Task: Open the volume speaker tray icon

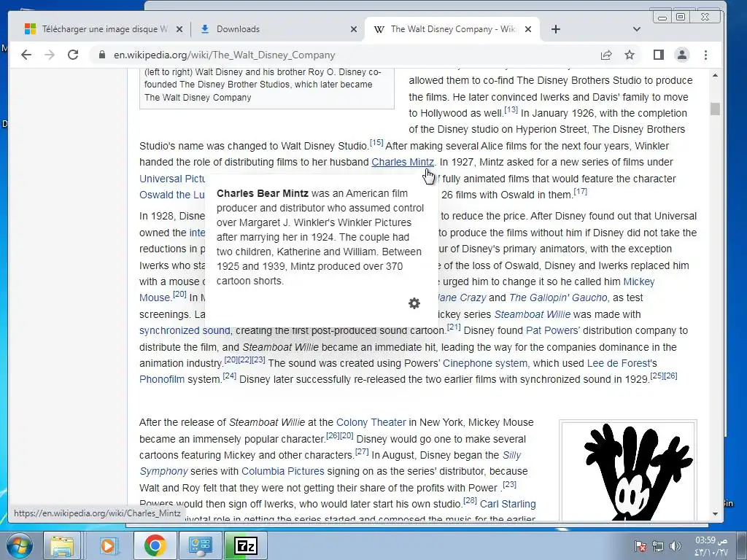Action: click(x=675, y=546)
